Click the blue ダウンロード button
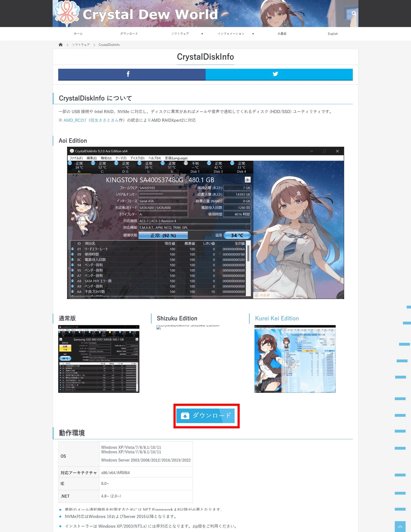This screenshot has width=411, height=532. point(205,416)
